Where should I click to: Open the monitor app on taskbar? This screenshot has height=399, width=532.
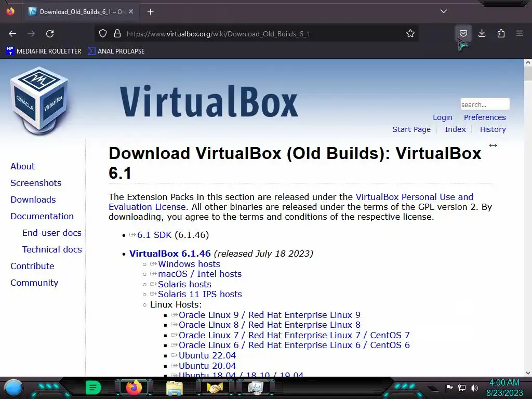[x=256, y=388]
